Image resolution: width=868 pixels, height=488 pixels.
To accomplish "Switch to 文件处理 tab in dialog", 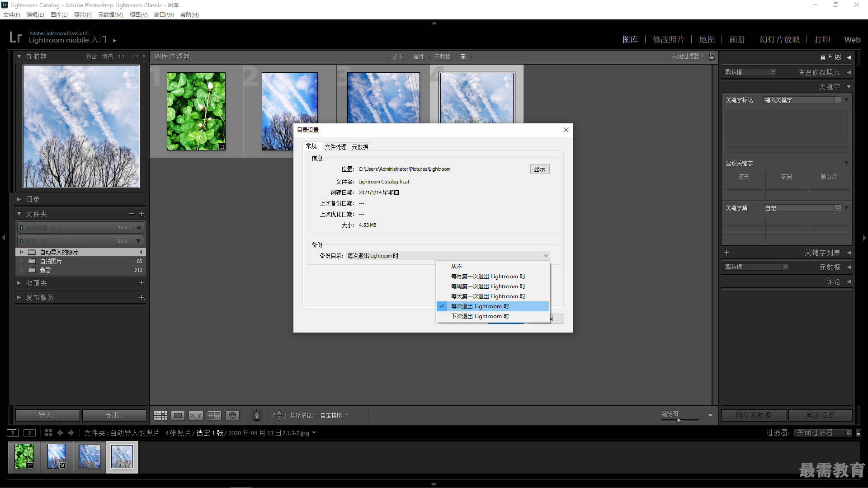I will click(335, 147).
